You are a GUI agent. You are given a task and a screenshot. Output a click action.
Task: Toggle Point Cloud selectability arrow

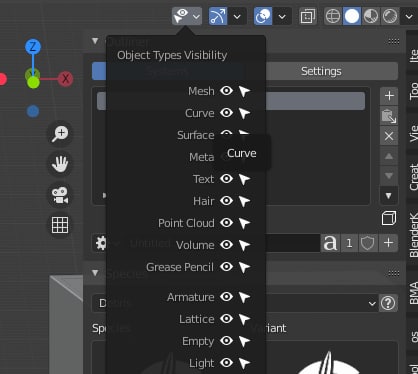[244, 223]
